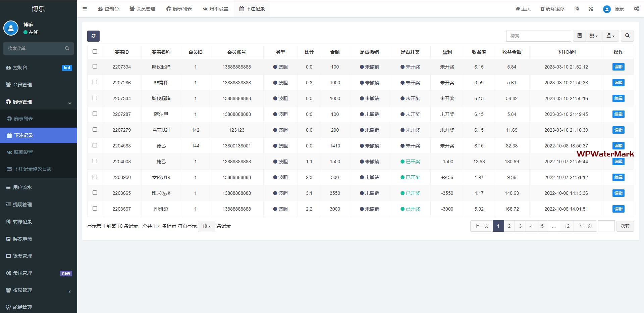Click the sidebar menu search magnifier
The image size is (644, 313).
tap(67, 48)
